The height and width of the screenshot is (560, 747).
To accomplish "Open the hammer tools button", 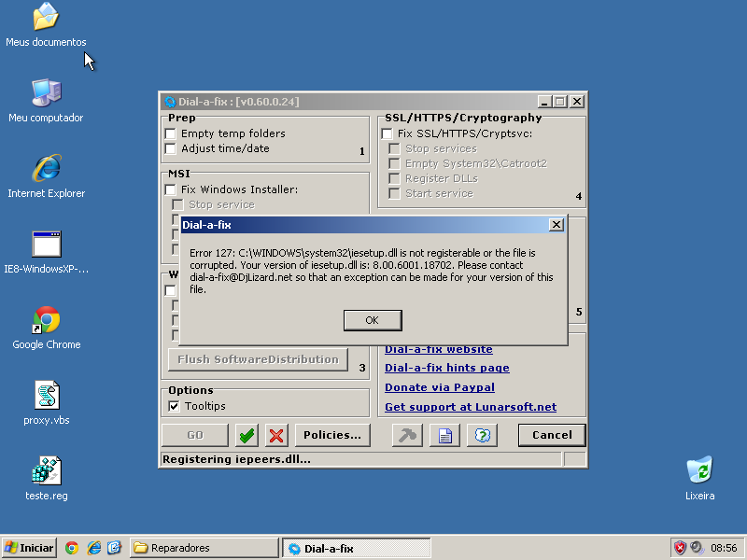I will pyautogui.click(x=407, y=435).
